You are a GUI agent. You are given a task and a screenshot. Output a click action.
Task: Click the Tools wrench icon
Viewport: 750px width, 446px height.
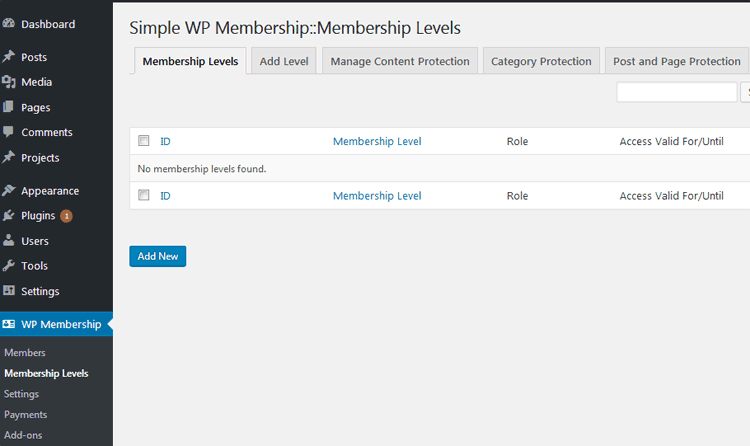pos(8,265)
